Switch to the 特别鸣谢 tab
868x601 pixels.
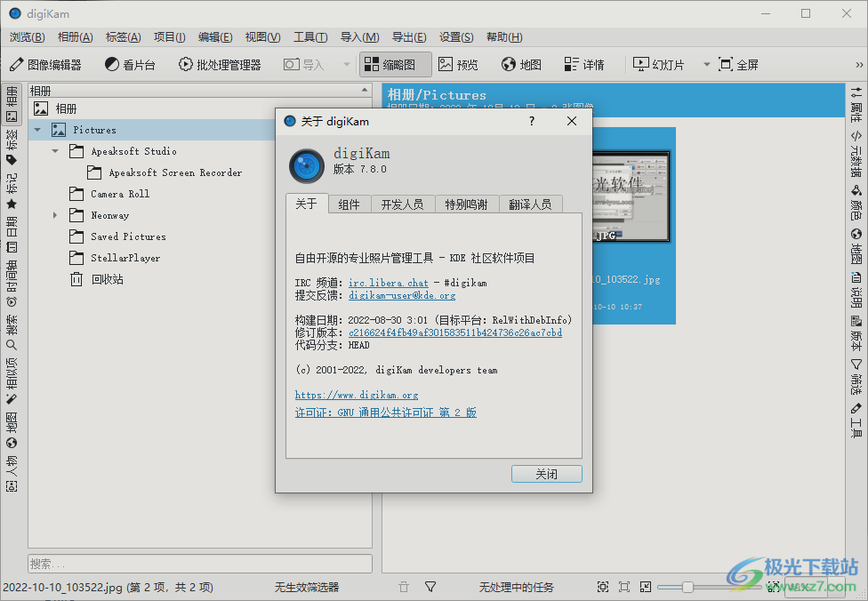pos(467,204)
